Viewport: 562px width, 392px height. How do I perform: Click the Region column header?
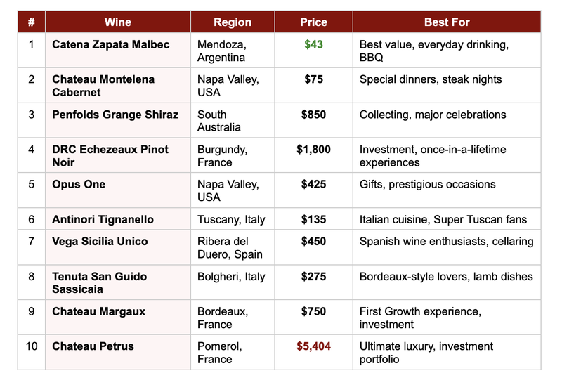[x=233, y=22]
